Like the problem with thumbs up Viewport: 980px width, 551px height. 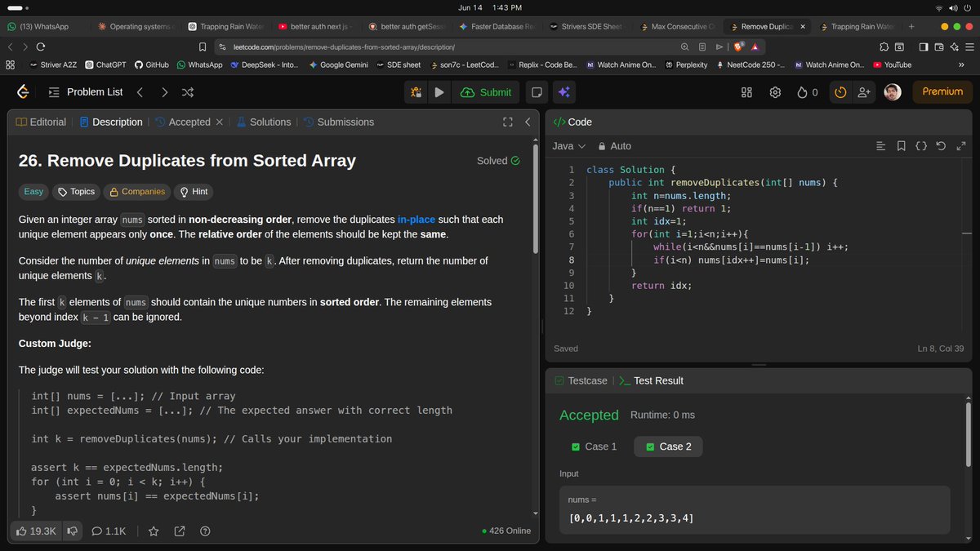point(37,531)
